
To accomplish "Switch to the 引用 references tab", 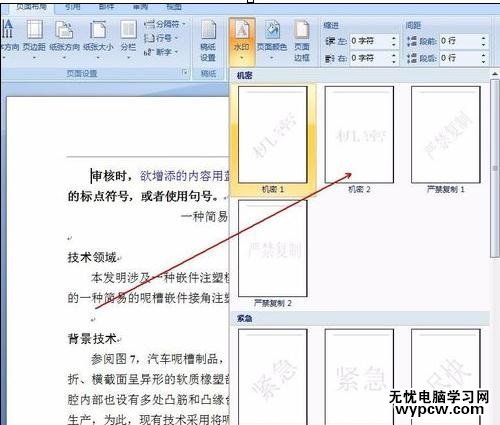I will (x=72, y=7).
